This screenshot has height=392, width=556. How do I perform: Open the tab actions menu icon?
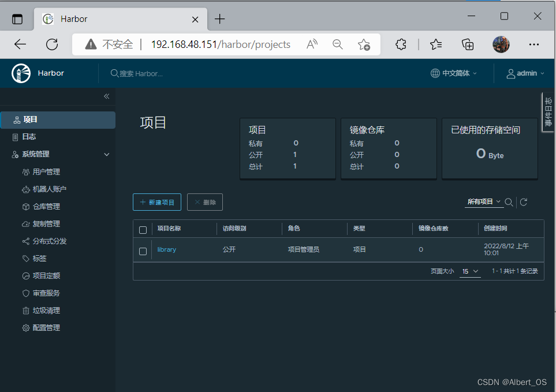tap(17, 19)
